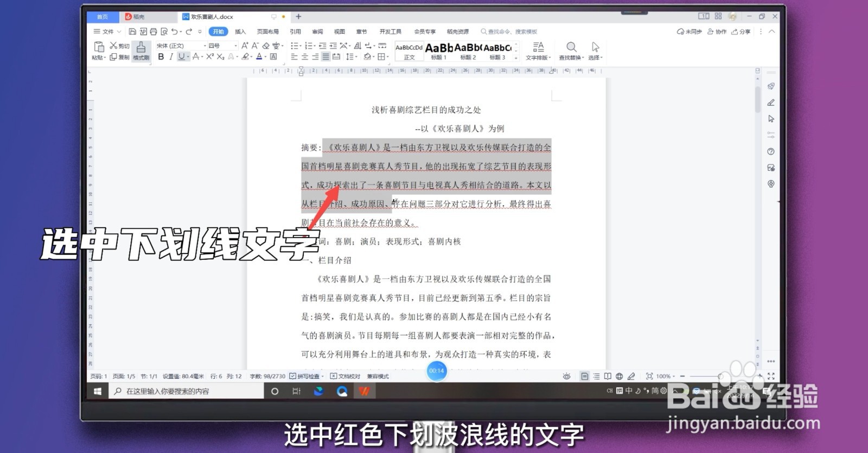868x453 pixels.
Task: Click the 分享 button
Action: tap(741, 31)
